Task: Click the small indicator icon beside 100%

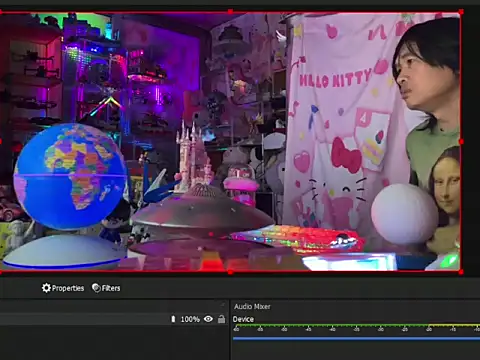Action: (173, 319)
